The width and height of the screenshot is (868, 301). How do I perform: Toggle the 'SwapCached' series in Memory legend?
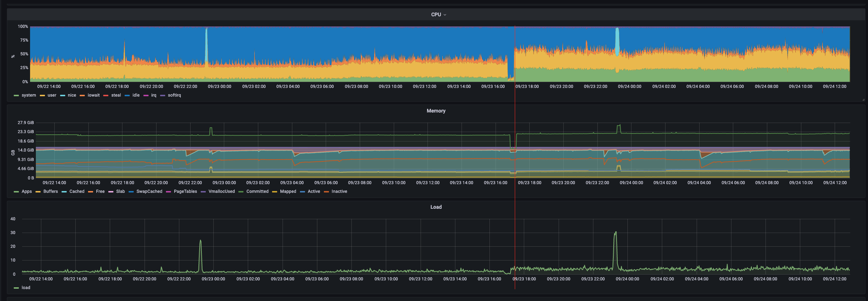coord(149,191)
